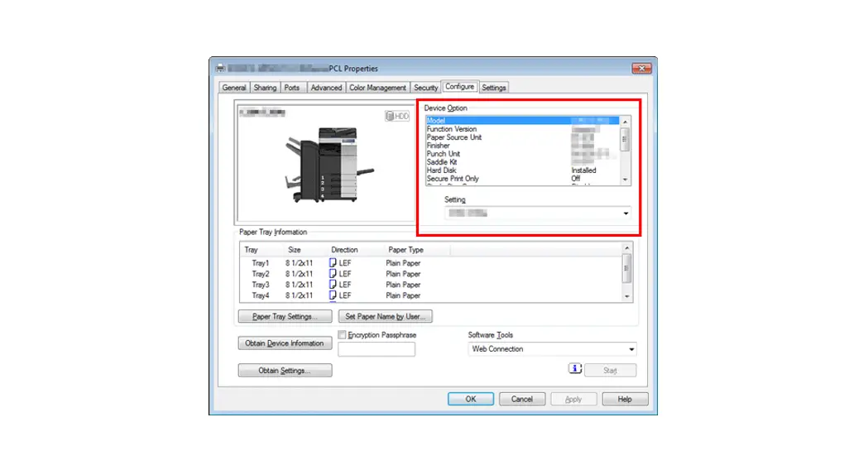Click the Size column header
This screenshot has height=470, width=868.
pyautogui.click(x=295, y=250)
